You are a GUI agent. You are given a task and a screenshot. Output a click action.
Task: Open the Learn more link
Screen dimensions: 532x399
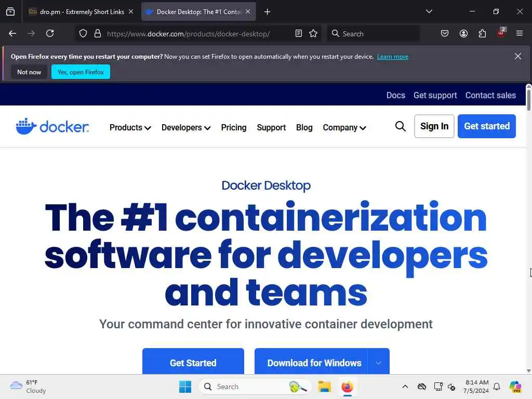click(393, 57)
